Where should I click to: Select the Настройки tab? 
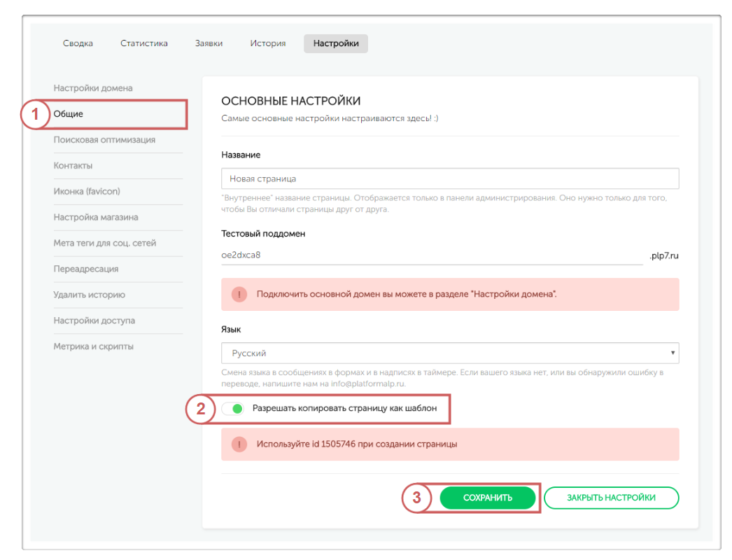coord(336,43)
